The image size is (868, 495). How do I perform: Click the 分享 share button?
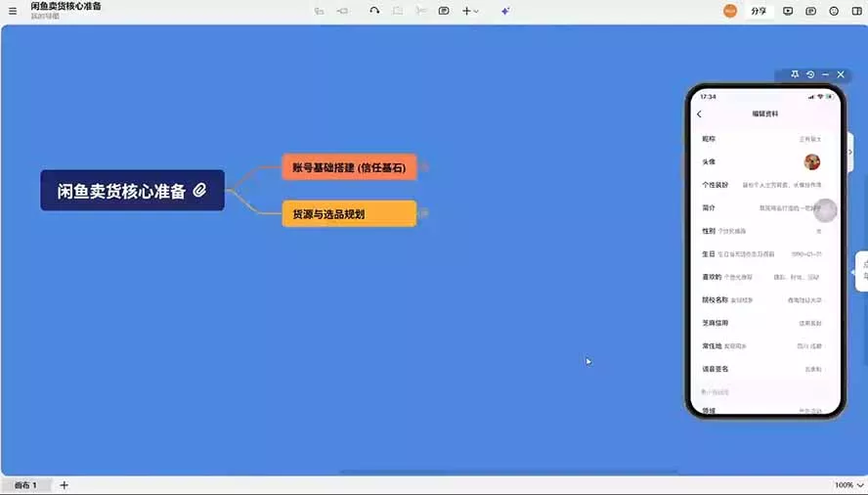759,11
